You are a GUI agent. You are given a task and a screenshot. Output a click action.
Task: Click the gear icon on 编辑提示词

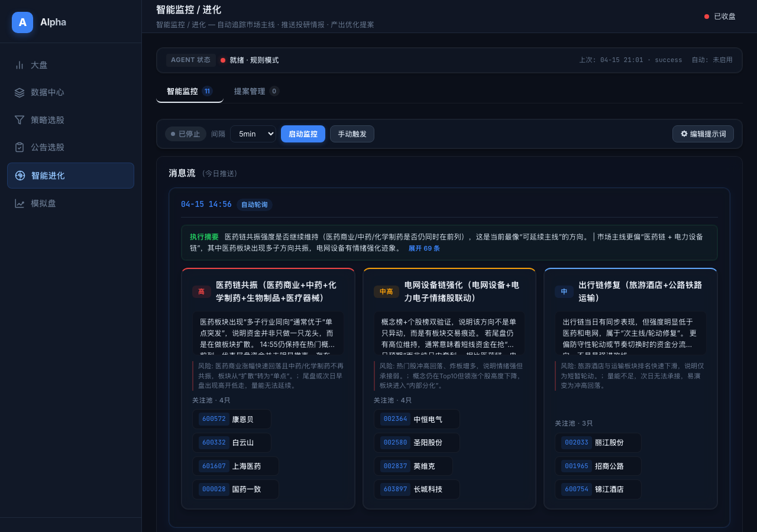coord(684,134)
